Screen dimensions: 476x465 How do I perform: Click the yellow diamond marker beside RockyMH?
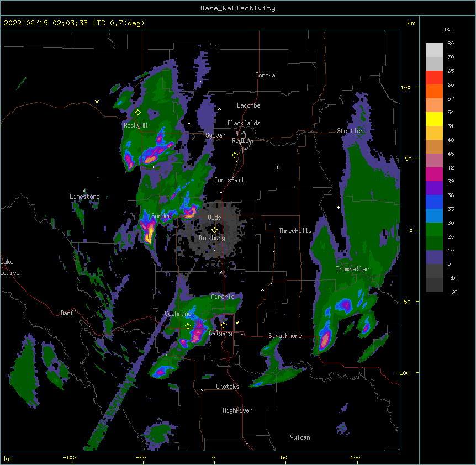(137, 113)
